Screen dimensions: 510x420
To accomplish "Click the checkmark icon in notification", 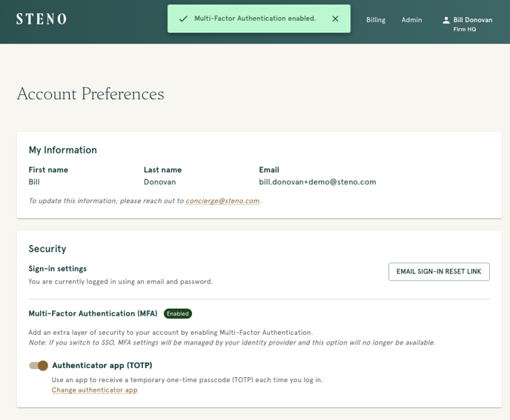I will [183, 19].
